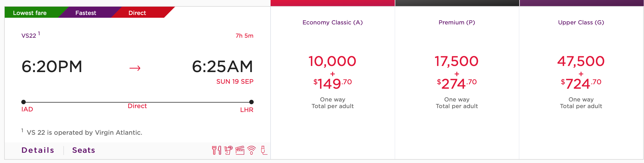
Task: Open the Seats link
Action: pyautogui.click(x=84, y=150)
